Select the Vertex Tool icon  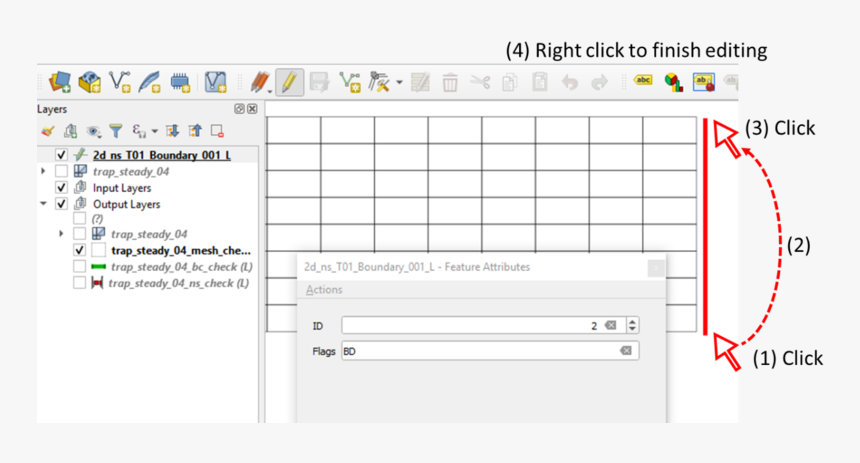[379, 82]
